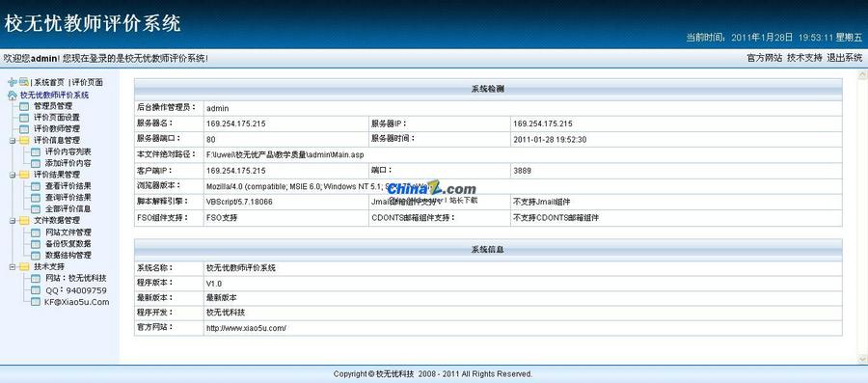Click the page icon beside 评价内容列表
The width and height of the screenshot is (868, 383).
click(36, 151)
